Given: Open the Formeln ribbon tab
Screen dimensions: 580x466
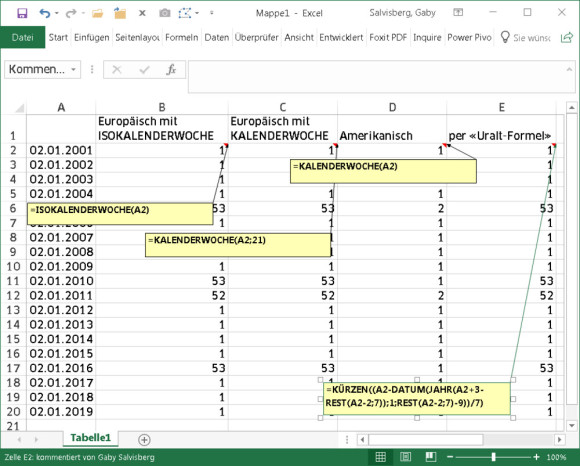Looking at the screenshot, I should [182, 37].
